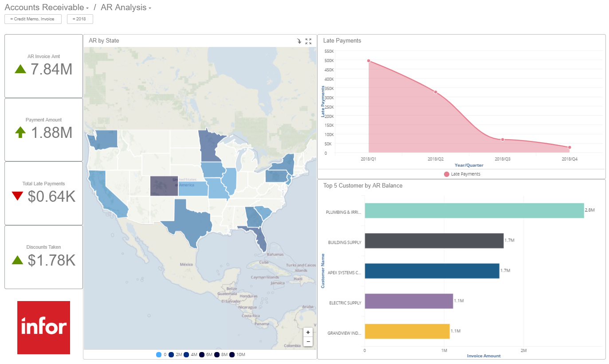Viewport: 609px width, 364px height.
Task: Open the AR Analysis dropdown
Action: tap(150, 8)
